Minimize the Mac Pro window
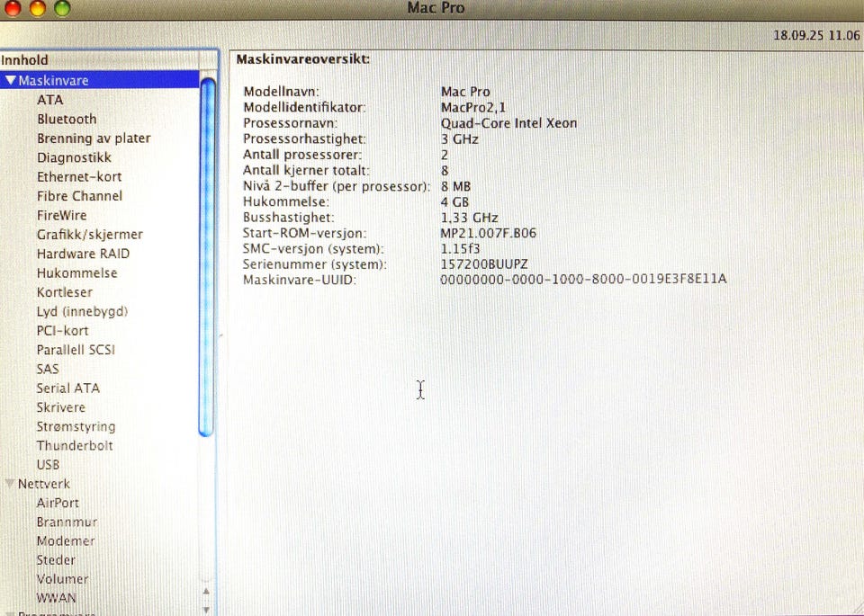 point(37,8)
